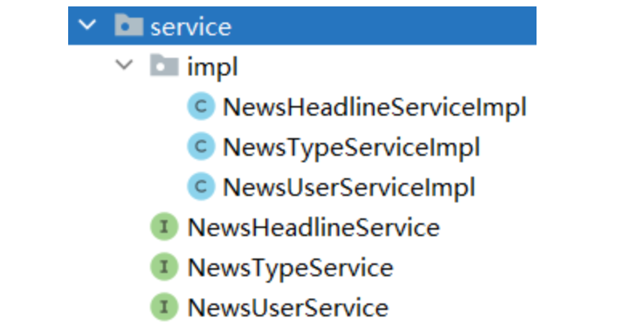
Task: Open the NewsHeadlineService interface file
Action: click(314, 227)
